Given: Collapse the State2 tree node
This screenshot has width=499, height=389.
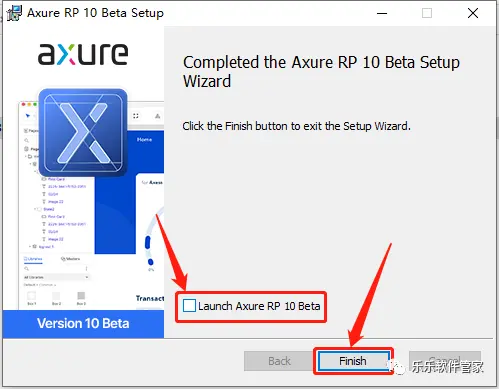Looking at the screenshot, I should [36, 209].
